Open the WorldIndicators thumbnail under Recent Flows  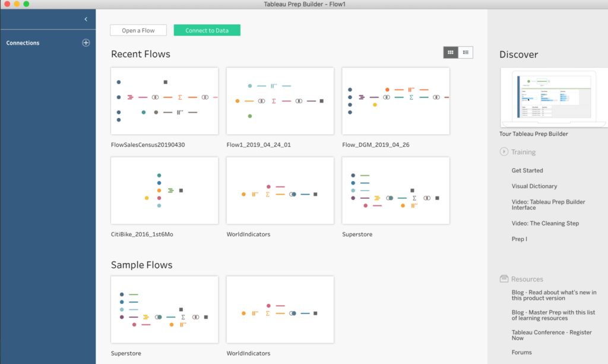pyautogui.click(x=280, y=191)
